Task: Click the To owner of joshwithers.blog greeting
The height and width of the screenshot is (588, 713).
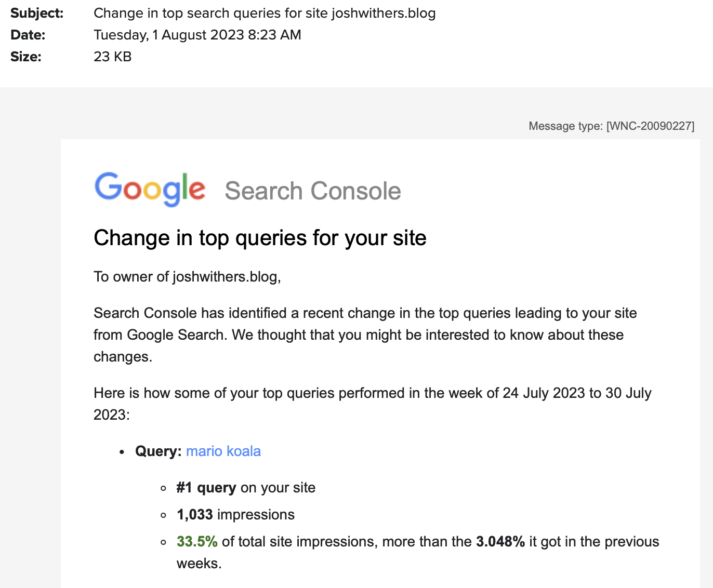Action: click(x=187, y=276)
